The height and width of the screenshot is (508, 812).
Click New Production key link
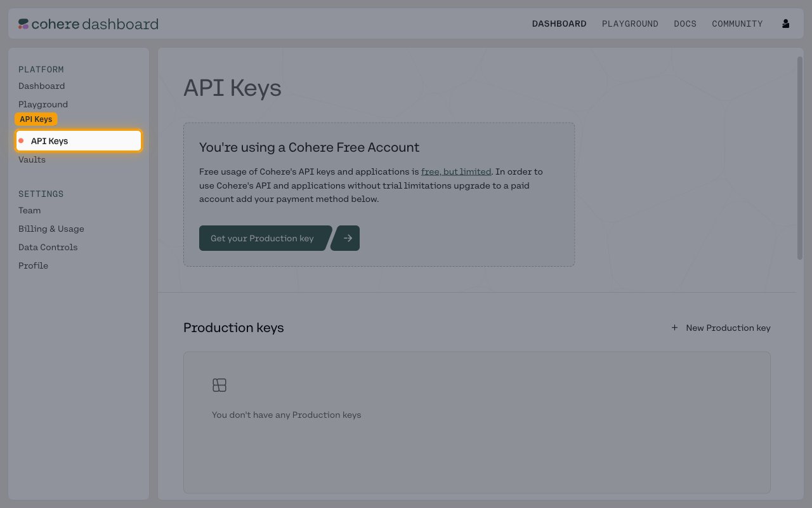(x=728, y=328)
